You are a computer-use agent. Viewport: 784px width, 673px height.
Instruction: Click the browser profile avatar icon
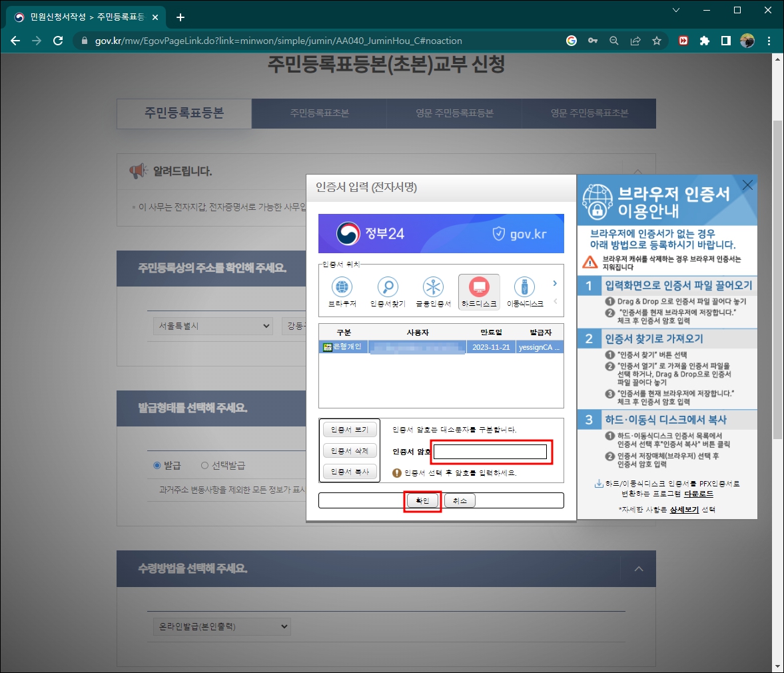point(747,41)
